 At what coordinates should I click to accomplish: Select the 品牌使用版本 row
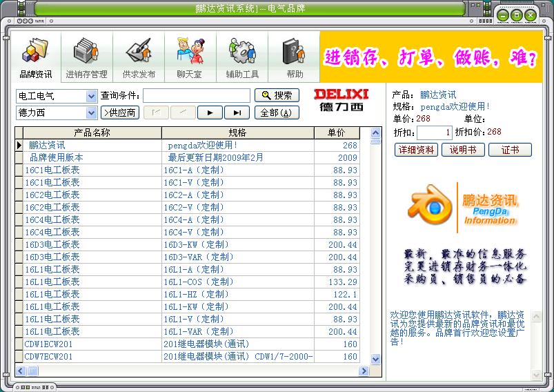(x=187, y=157)
